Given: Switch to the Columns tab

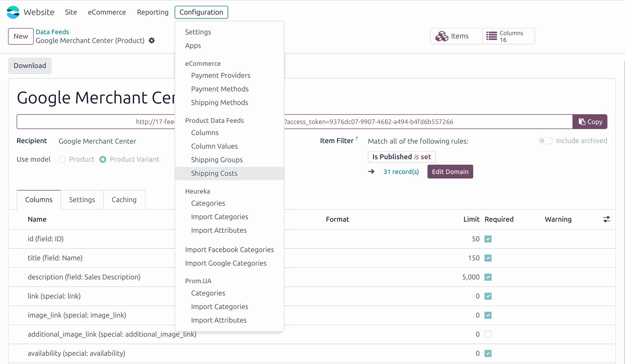Looking at the screenshot, I should (39, 200).
